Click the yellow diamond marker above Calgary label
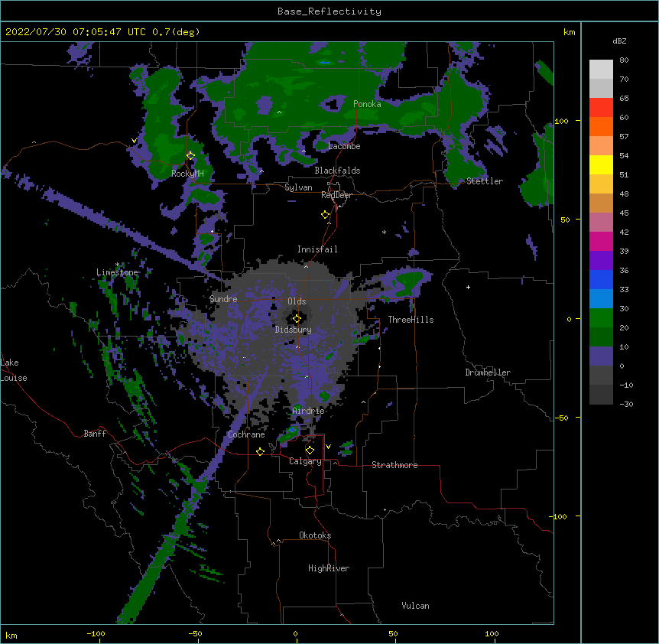The height and width of the screenshot is (644, 659). click(310, 450)
